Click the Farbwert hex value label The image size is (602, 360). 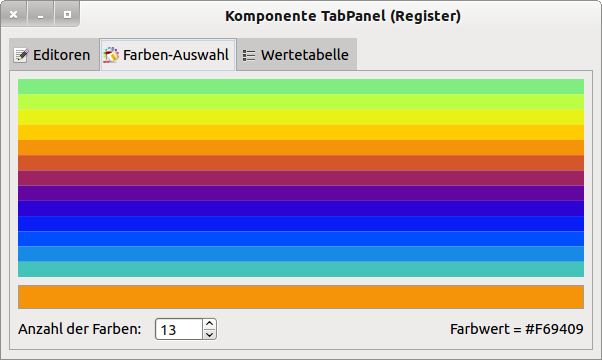[x=517, y=329]
